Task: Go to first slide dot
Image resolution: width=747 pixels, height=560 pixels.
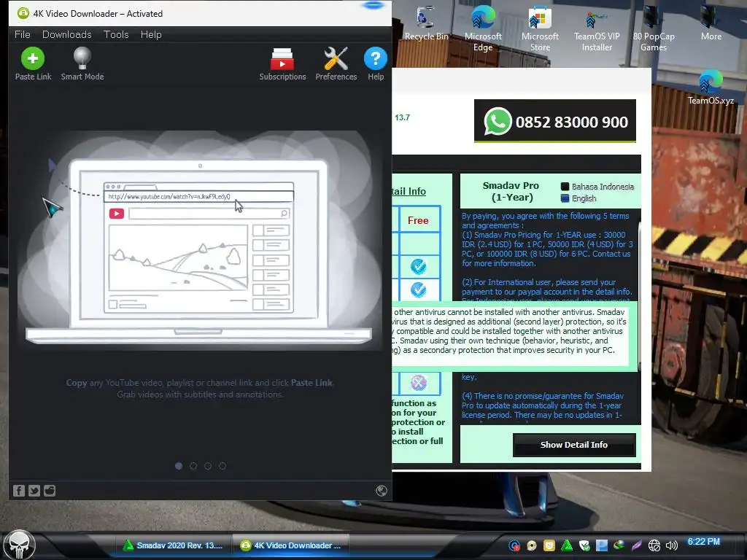Action: [x=179, y=466]
